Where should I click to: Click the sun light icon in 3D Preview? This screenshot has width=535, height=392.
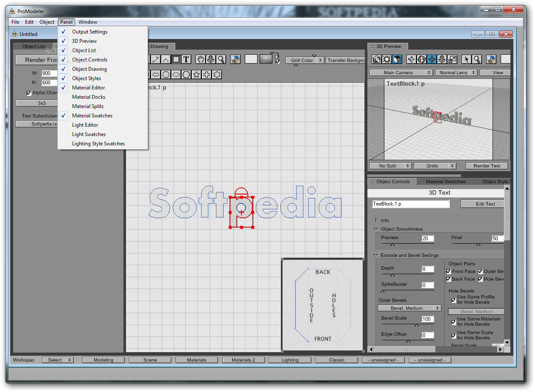(387, 60)
